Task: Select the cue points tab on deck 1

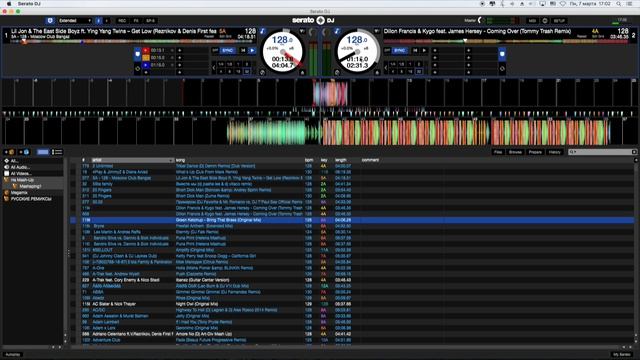Action: (x=137, y=54)
